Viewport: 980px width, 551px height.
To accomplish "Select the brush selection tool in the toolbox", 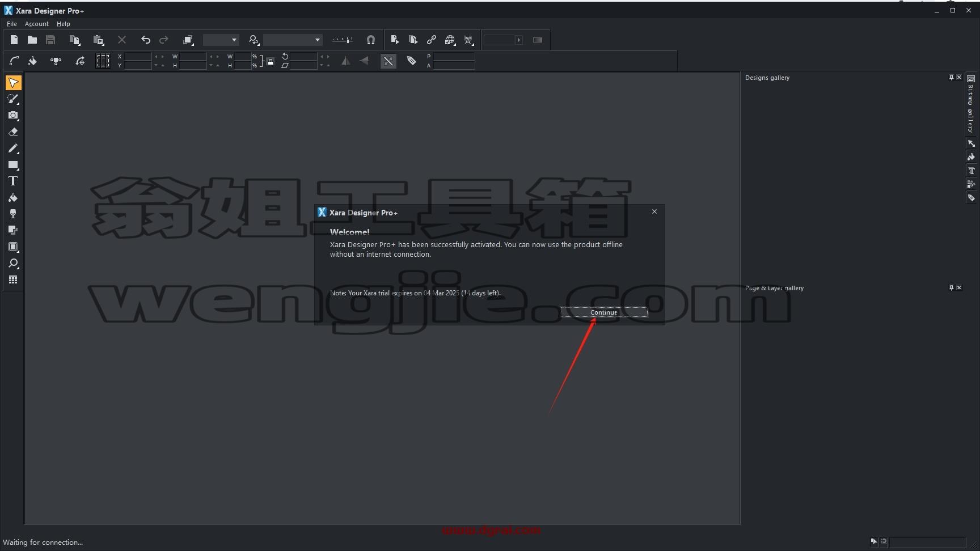I will [13, 99].
